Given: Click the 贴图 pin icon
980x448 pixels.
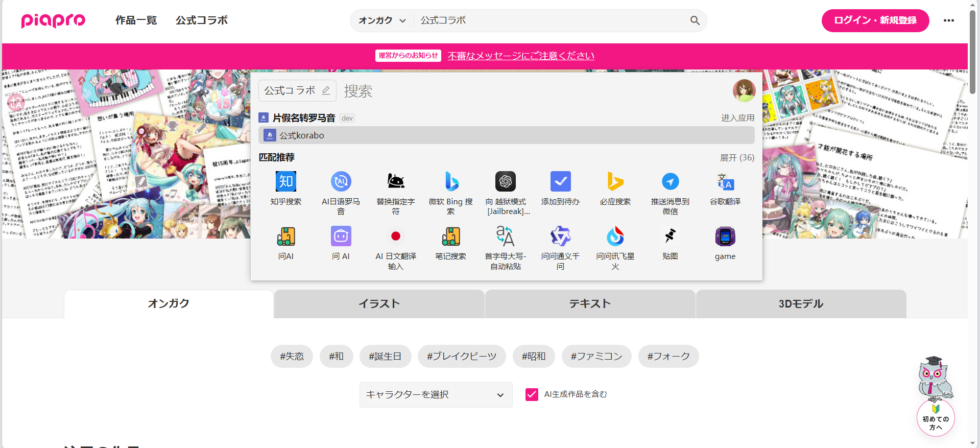Looking at the screenshot, I should pyautogui.click(x=670, y=237).
